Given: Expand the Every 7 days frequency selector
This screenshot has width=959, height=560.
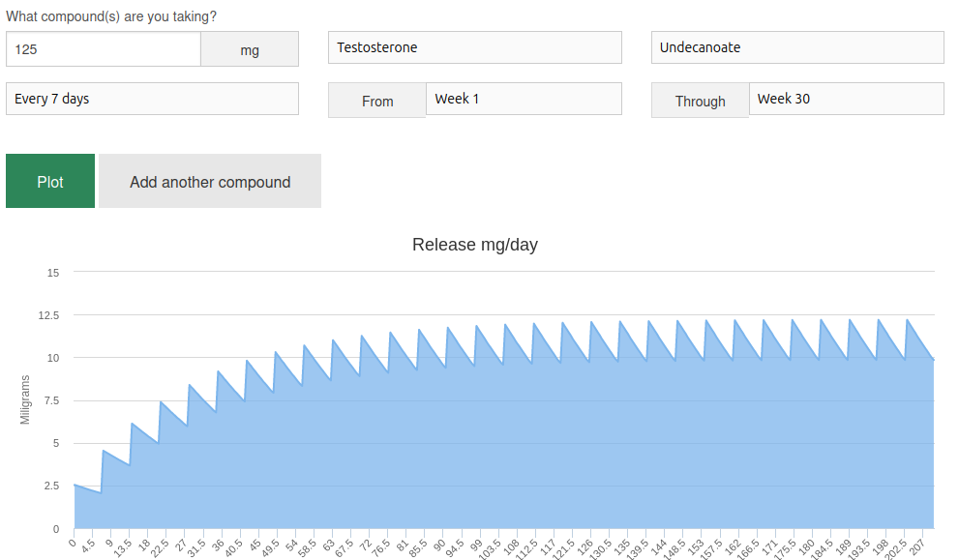Looking at the screenshot, I should pyautogui.click(x=152, y=99).
